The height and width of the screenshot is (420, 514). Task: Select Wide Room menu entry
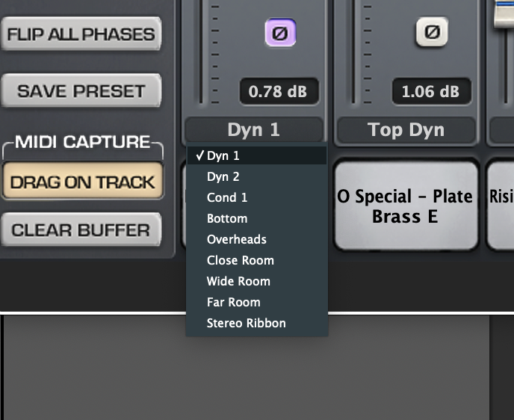[257, 281]
